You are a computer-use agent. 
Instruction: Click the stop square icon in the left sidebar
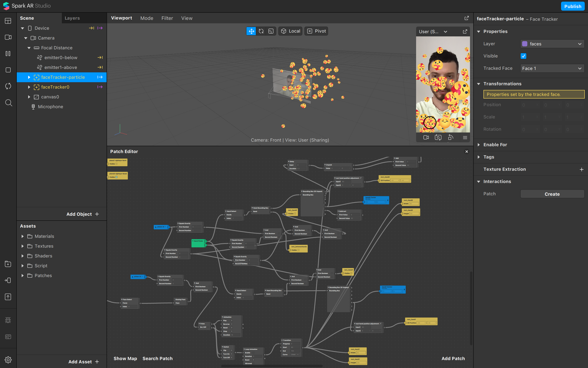coord(8,70)
